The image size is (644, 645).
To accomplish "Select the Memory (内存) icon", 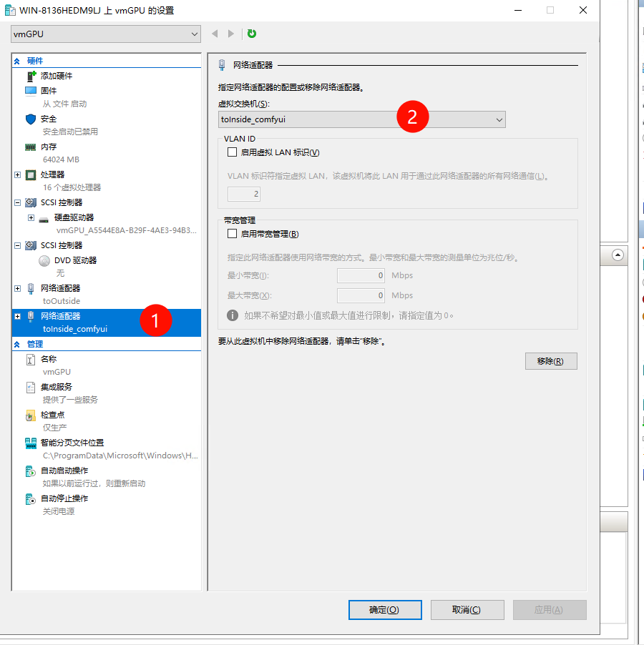I will click(31, 147).
